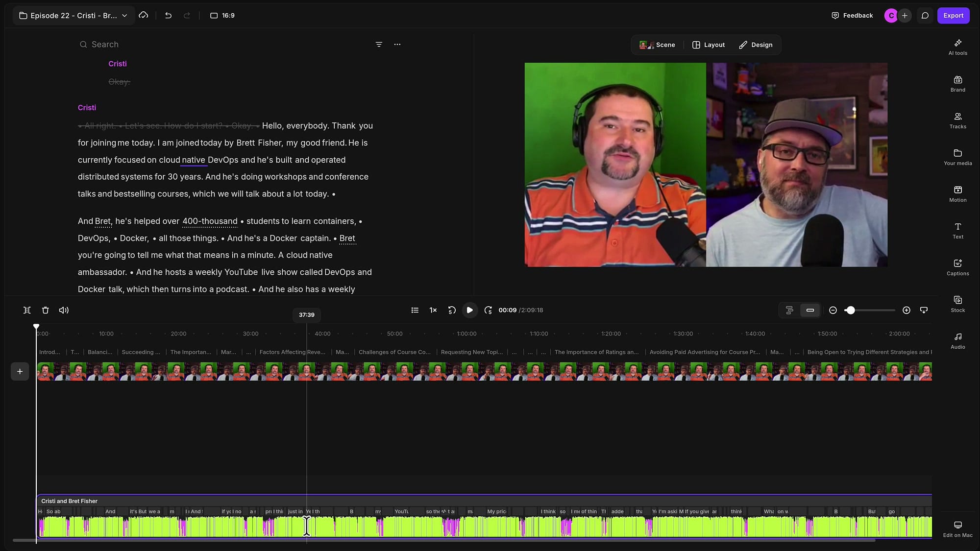Image resolution: width=980 pixels, height=551 pixels.
Task: Select the Text tool in sidebar
Action: 957,231
